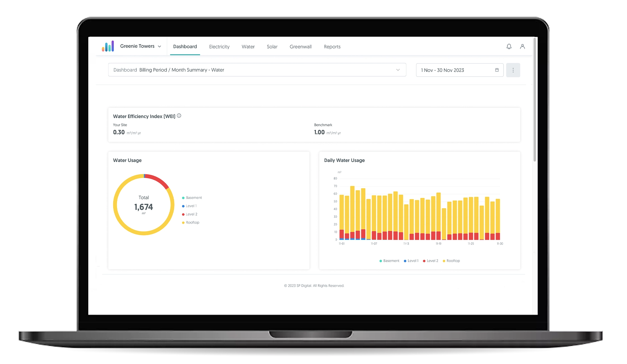
Task: Open the Greenie Towers site selector dropdown
Action: (x=140, y=46)
